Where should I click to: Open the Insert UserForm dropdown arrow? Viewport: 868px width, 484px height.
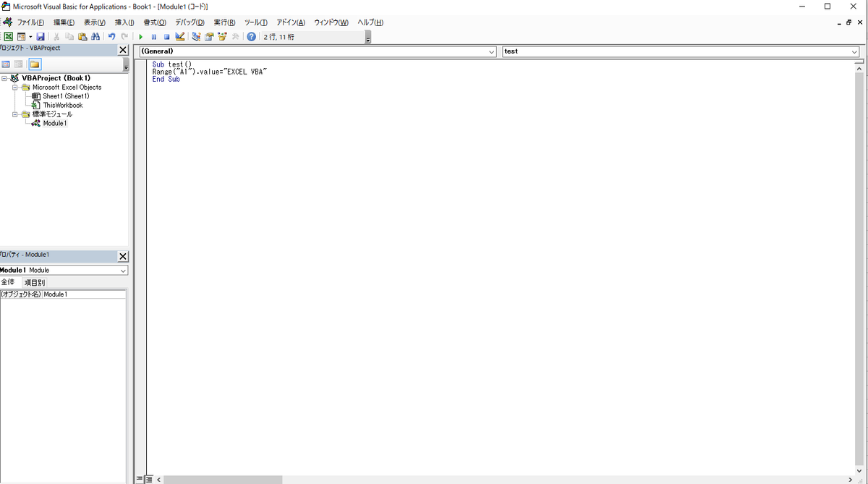click(30, 37)
